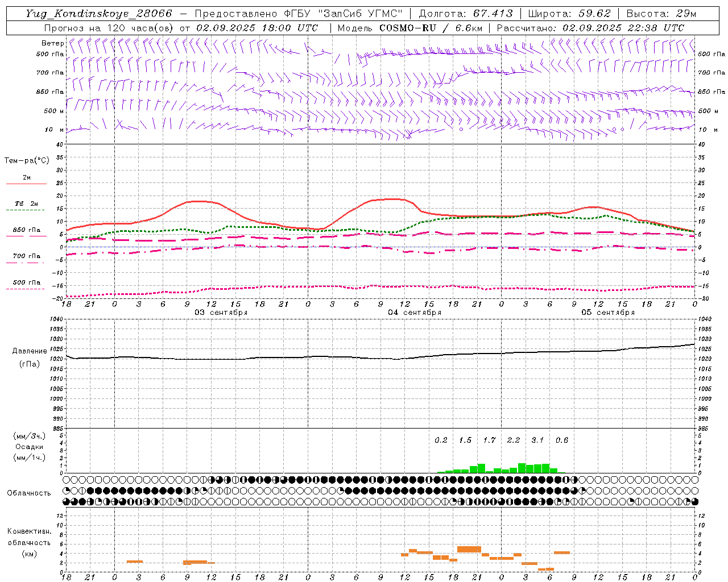Click the "6.6км" model resolution text
728x582 pixels.
pos(469,28)
